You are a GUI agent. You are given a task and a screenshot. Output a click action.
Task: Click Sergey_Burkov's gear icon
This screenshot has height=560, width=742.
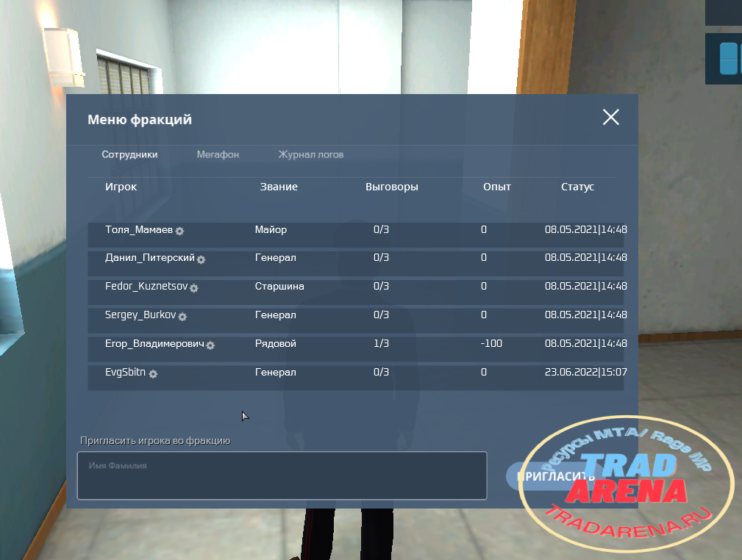(x=182, y=317)
